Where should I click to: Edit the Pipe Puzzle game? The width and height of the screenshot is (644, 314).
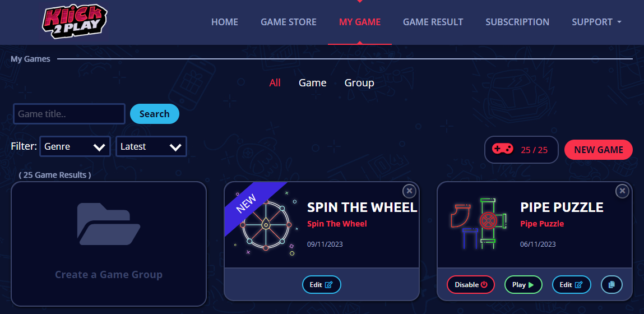(572, 284)
